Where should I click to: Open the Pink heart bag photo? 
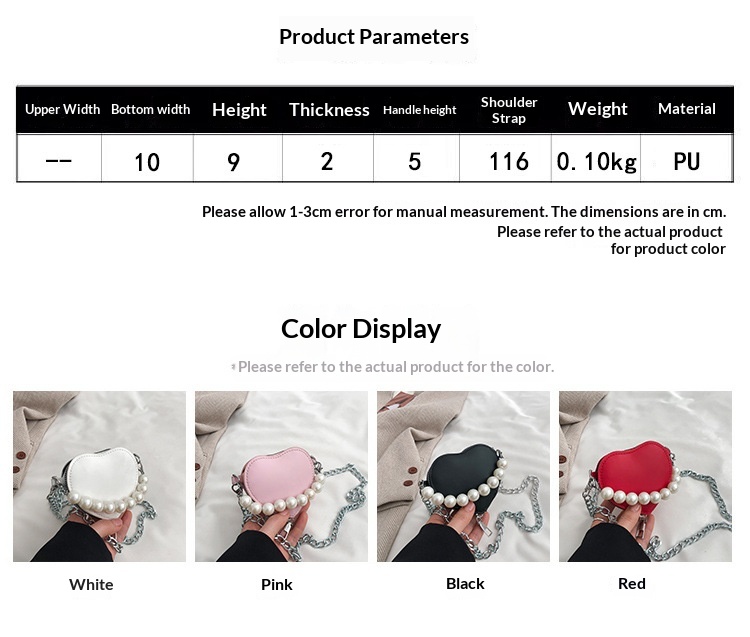(x=281, y=476)
